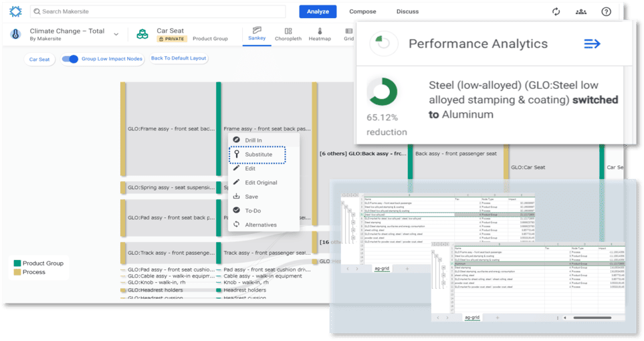Select Alternatives in the context menu
The height and width of the screenshot is (341, 644).
click(x=260, y=225)
